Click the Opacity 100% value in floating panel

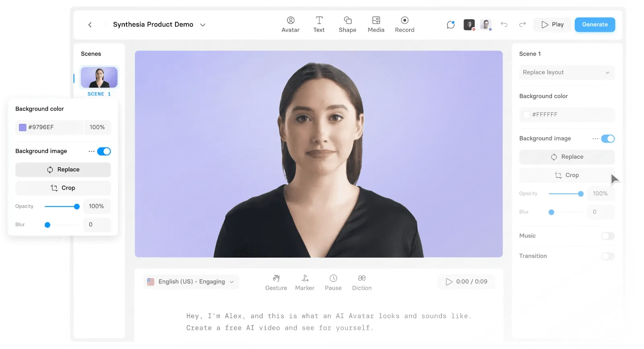click(97, 206)
